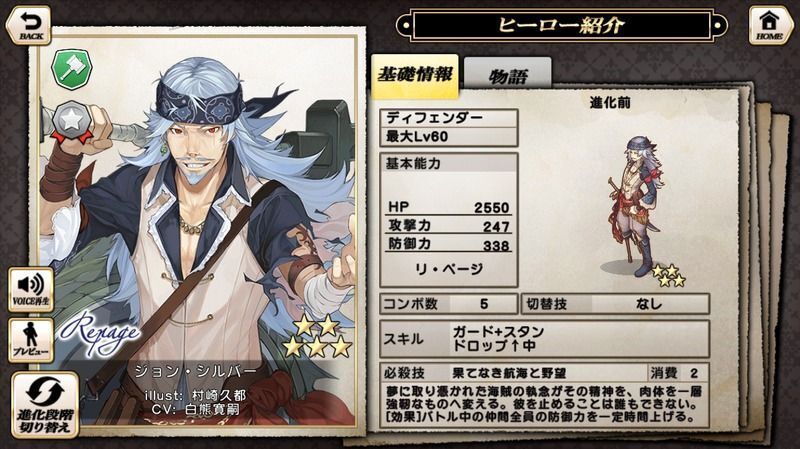Go to HOME via house icon
Viewport: 800px width, 449px height.
770,25
